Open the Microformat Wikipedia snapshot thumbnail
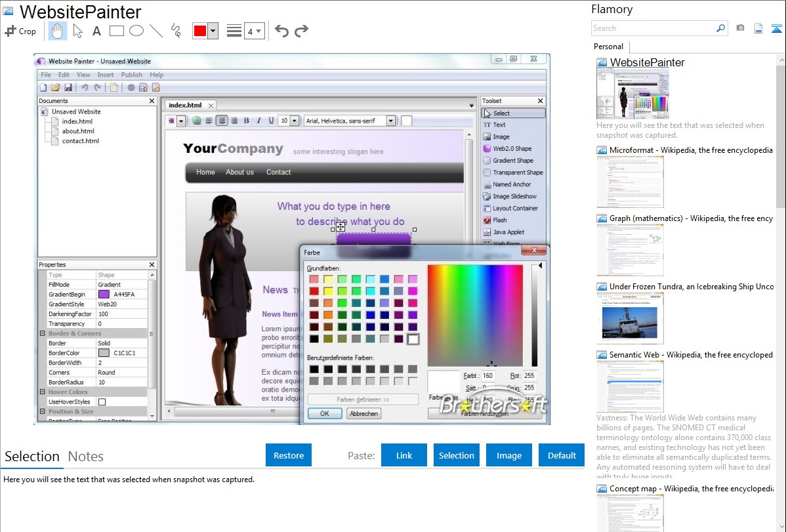786x532 pixels. [x=630, y=182]
